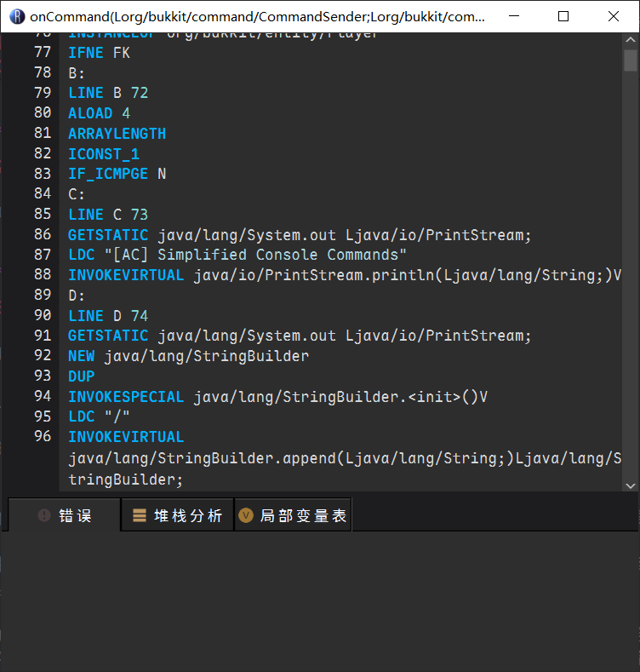Click the stack icon beside 堆栈分析
Screen dimensions: 640x672
point(140,515)
